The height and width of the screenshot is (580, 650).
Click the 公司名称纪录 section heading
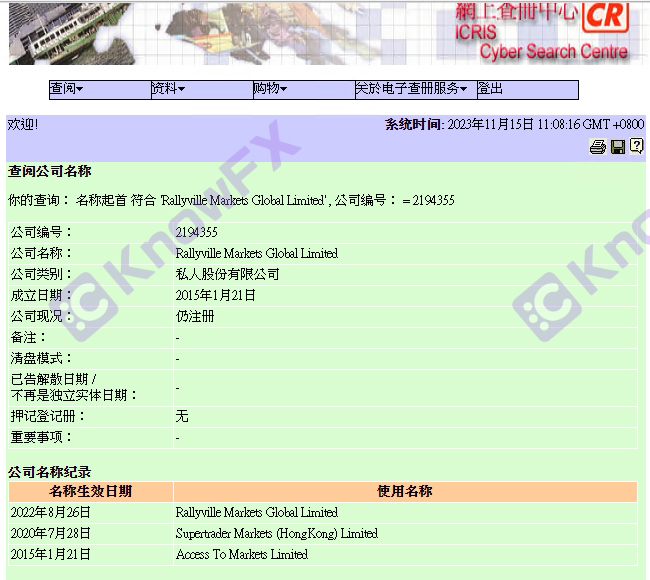coord(50,472)
